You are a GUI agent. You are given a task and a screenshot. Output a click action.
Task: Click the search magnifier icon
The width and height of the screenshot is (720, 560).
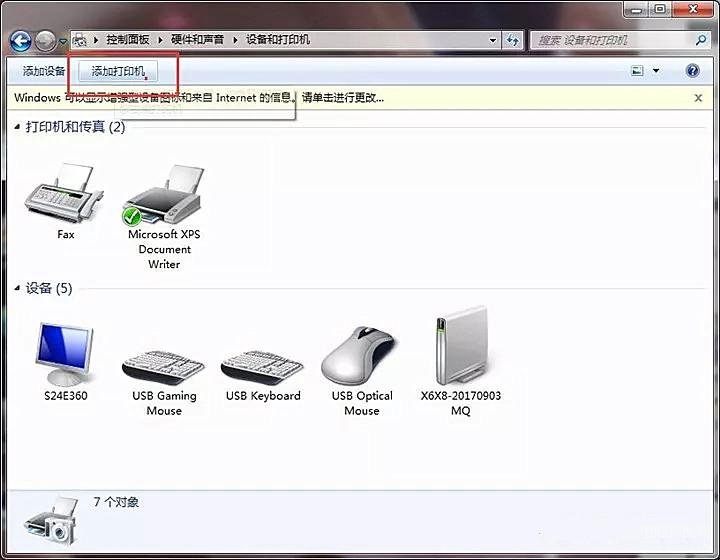point(701,40)
